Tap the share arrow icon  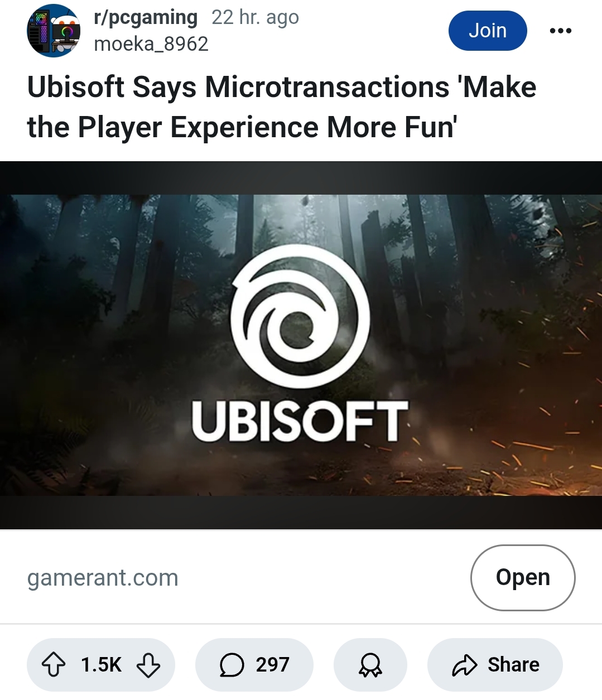click(465, 665)
